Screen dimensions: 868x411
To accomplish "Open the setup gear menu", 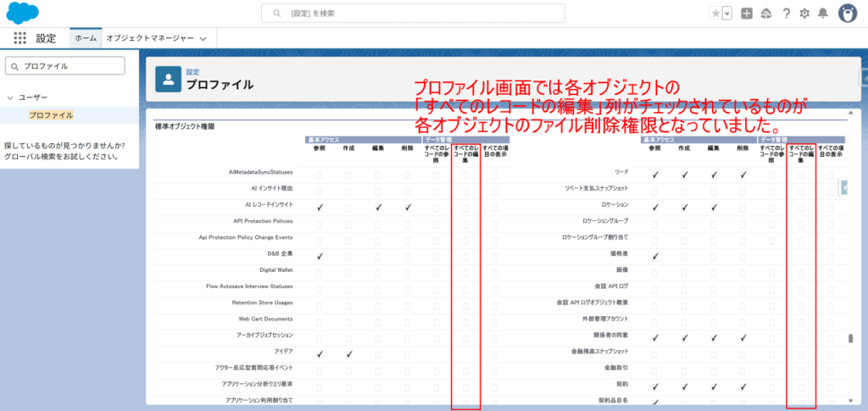I will coord(804,14).
